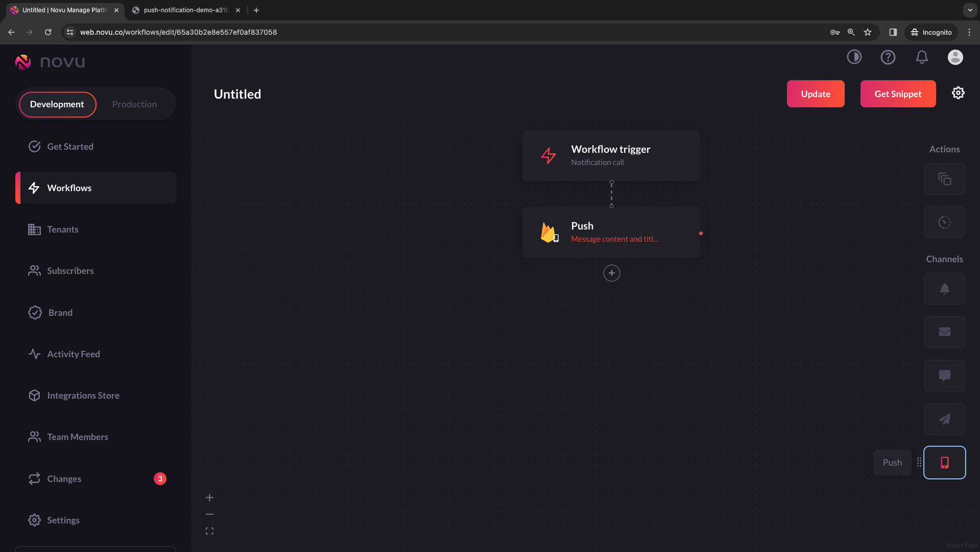Viewport: 980px width, 552px height.
Task: Choose the Email envelope channel
Action: (x=944, y=332)
